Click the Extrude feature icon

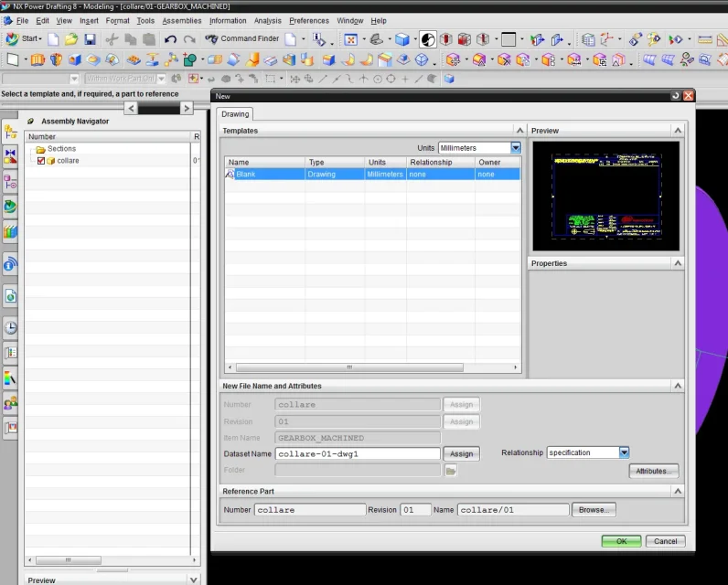37,59
